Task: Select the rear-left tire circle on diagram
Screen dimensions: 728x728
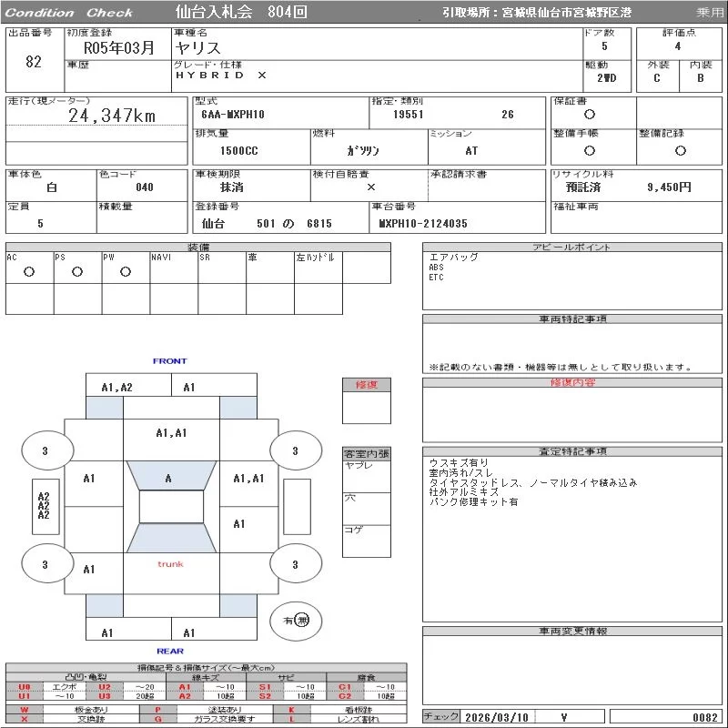Action: (x=45, y=564)
